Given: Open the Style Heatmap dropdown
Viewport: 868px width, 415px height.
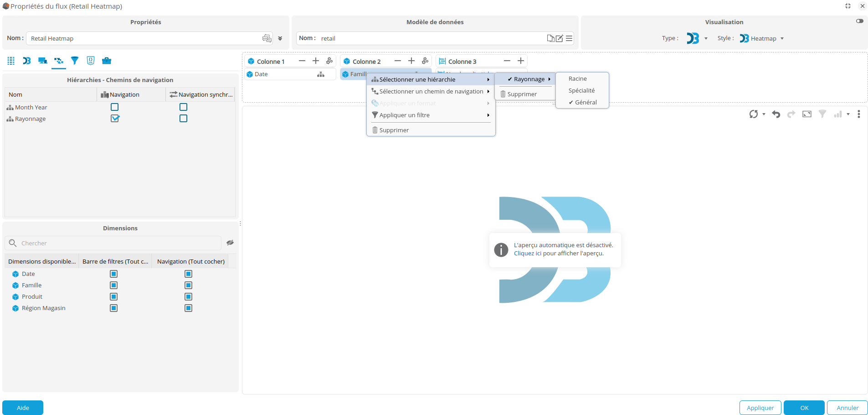Looking at the screenshot, I should (782, 39).
